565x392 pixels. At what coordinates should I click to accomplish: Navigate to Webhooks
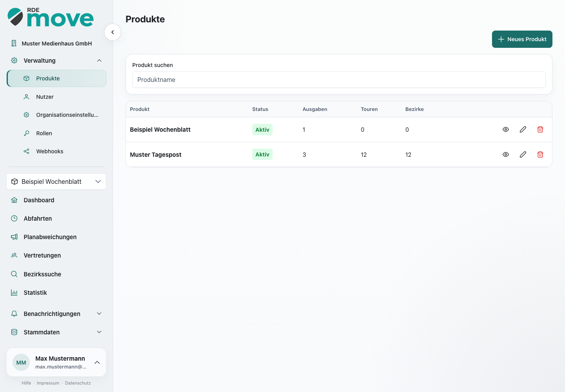coord(56,151)
